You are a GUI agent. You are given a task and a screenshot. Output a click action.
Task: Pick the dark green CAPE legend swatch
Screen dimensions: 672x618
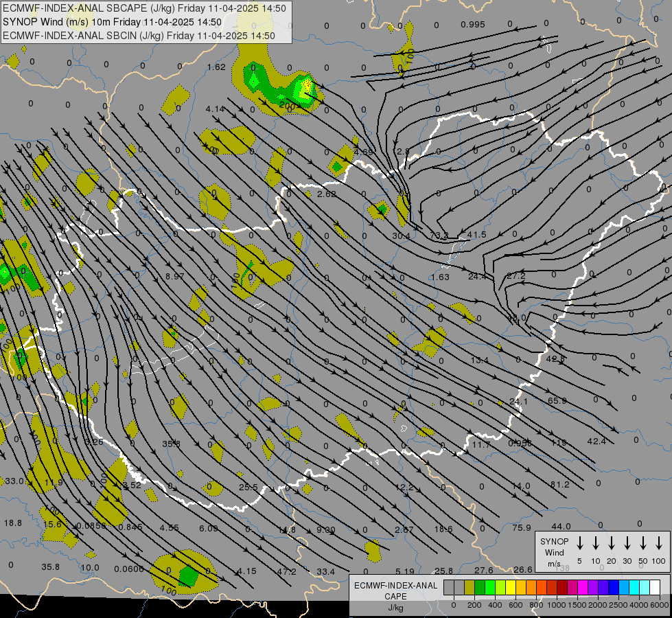coord(480,587)
